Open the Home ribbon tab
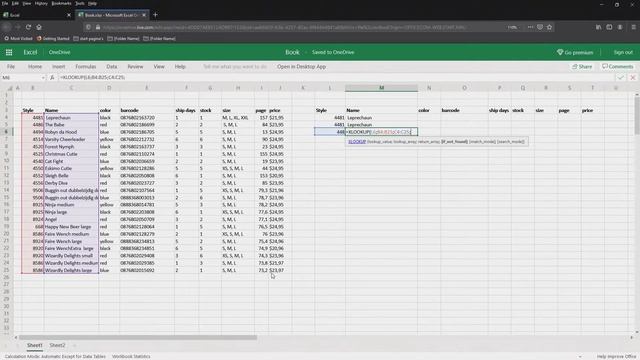This screenshot has width=640, height=360. [35, 67]
